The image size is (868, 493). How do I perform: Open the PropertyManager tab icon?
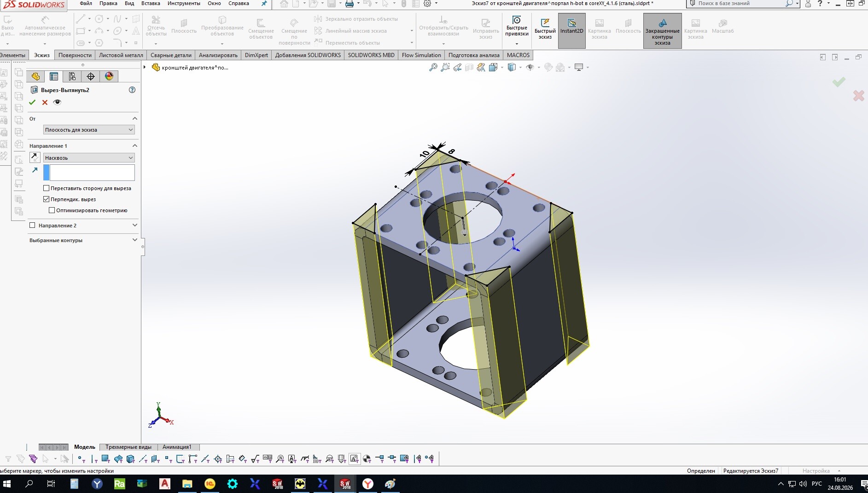54,76
